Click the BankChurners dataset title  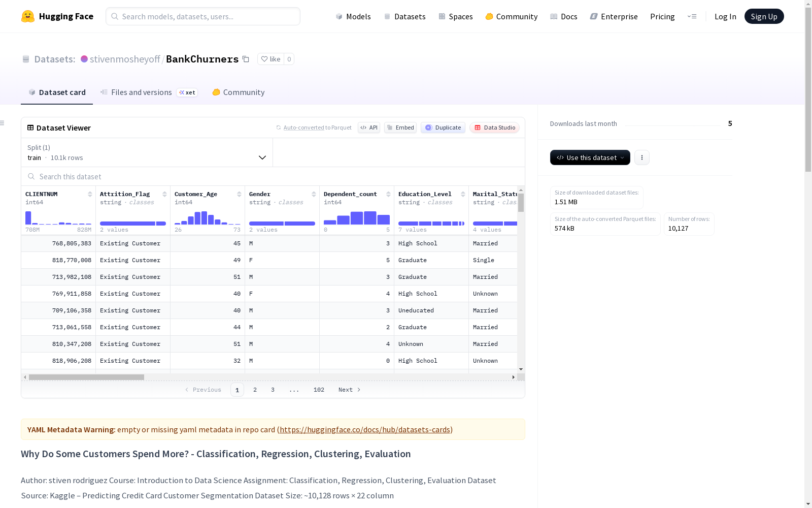pos(202,59)
